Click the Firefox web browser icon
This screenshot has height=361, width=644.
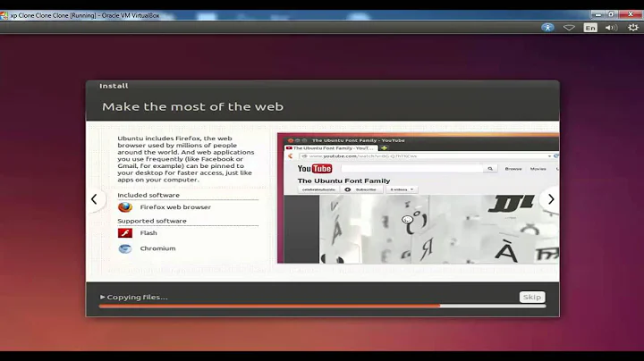click(125, 207)
